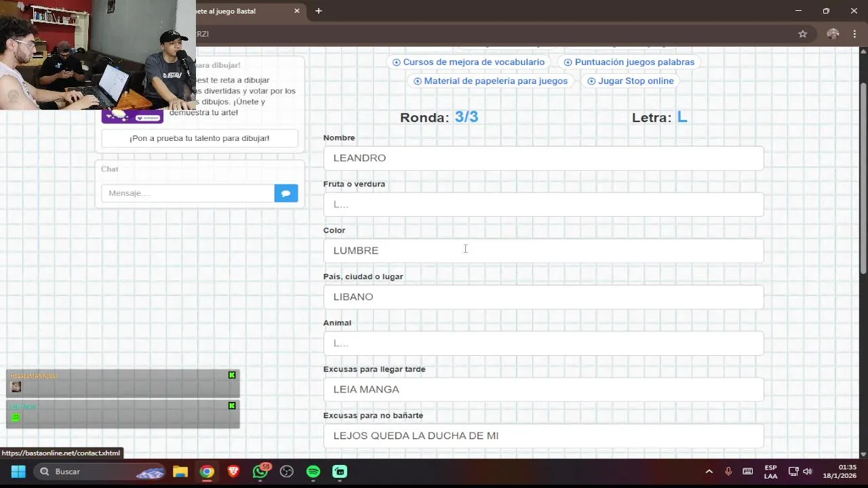
Task: Click the 'Nombre' field label
Action: (x=339, y=138)
